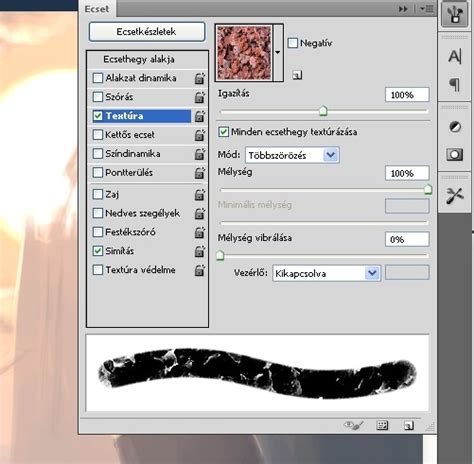Create new brush icon at panel bottom
The image size is (474, 464).
pyautogui.click(x=409, y=425)
